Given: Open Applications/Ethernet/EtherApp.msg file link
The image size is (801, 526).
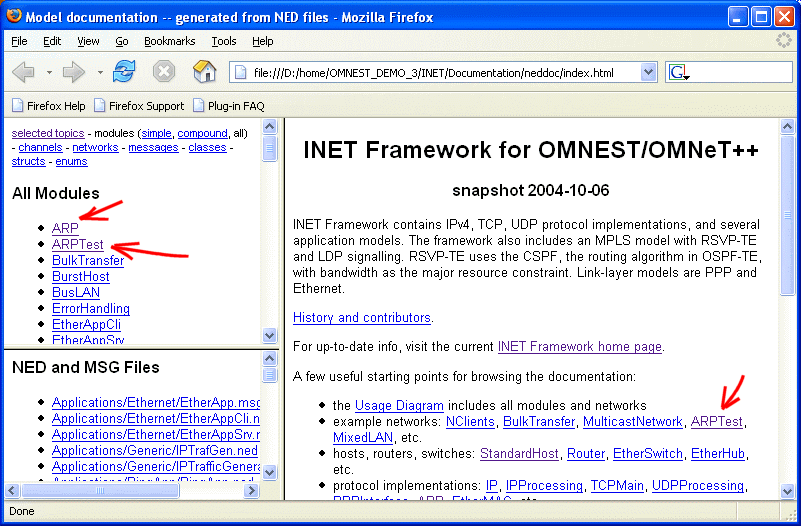Looking at the screenshot, I should (156, 402).
